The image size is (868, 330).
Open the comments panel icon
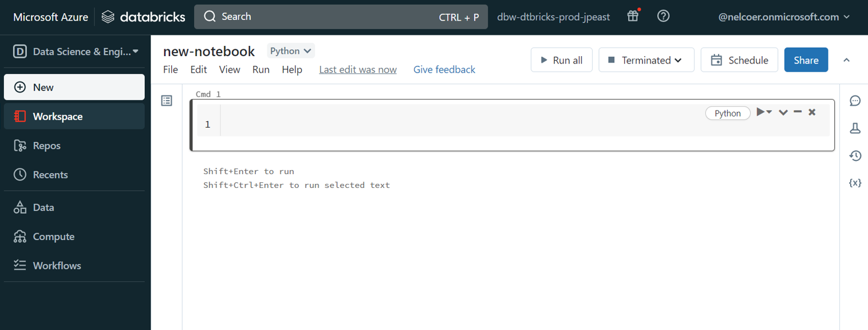click(855, 101)
